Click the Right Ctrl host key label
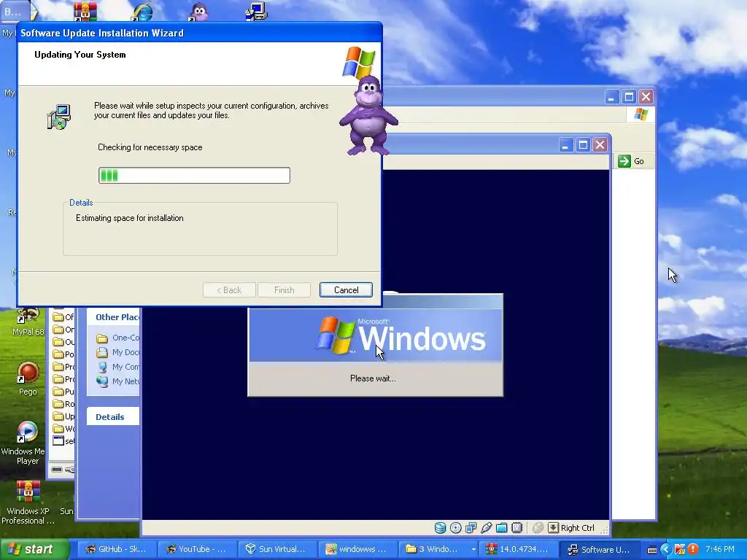Viewport: 747px width, 560px height. (578, 528)
